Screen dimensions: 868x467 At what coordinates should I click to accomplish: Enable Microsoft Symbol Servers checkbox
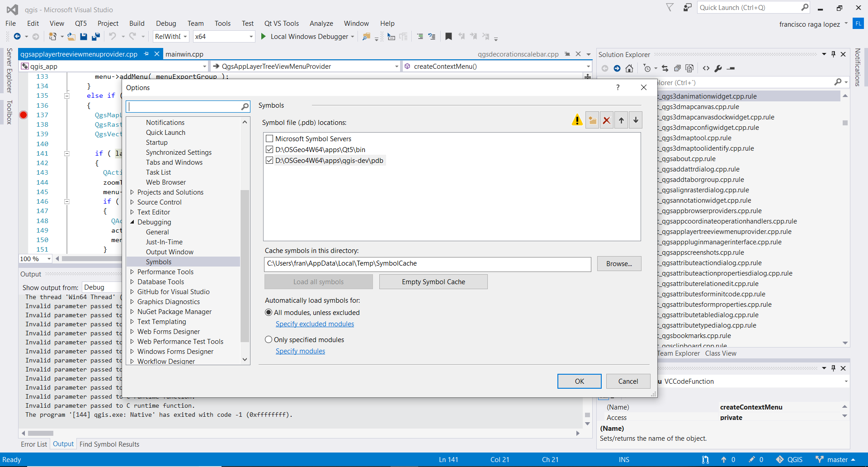[x=269, y=139]
